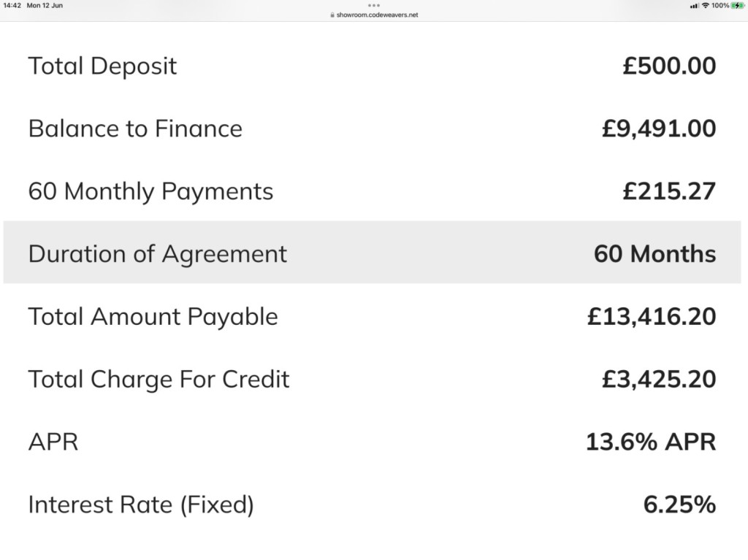Tap the Total Amount Payable label
This screenshot has height=560, width=748.
pyautogui.click(x=153, y=317)
